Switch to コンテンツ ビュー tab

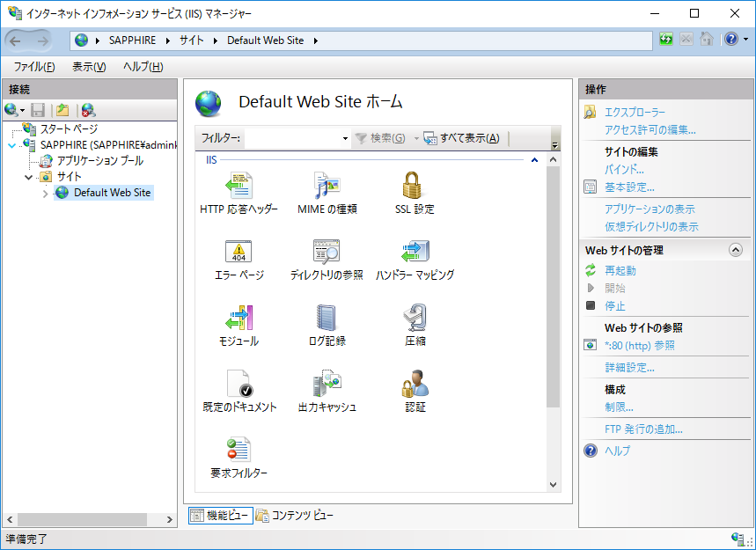pyautogui.click(x=295, y=516)
